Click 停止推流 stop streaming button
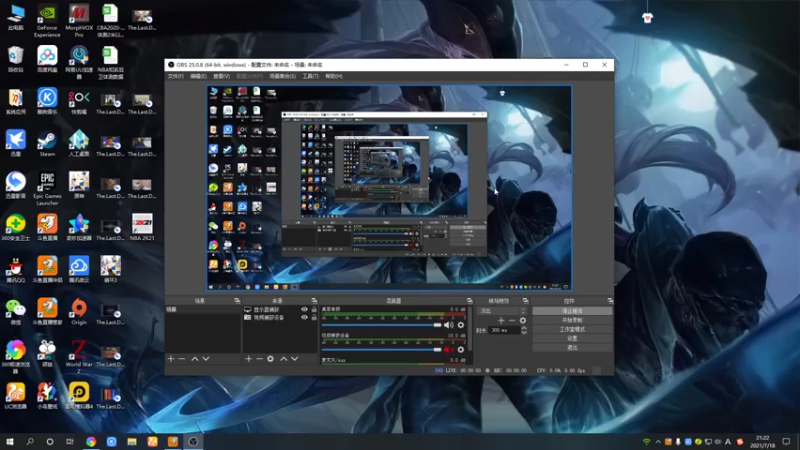 (572, 311)
